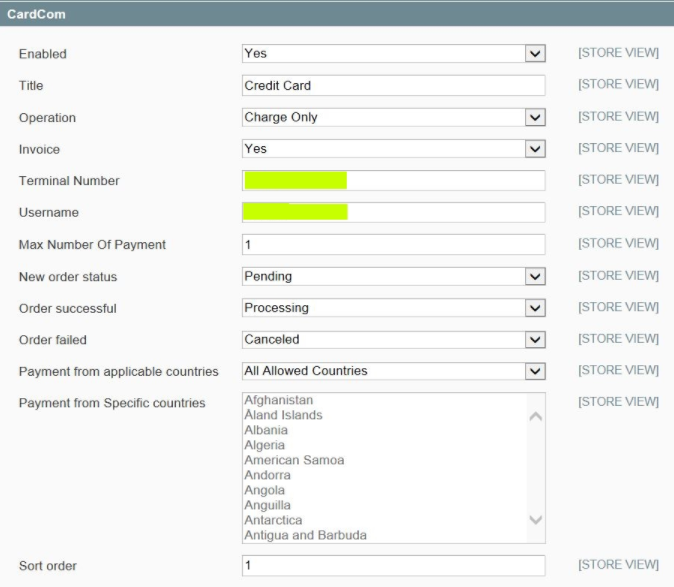The height and width of the screenshot is (587, 674).
Task: Select Antigua and Barbuda list entry
Action: [305, 535]
